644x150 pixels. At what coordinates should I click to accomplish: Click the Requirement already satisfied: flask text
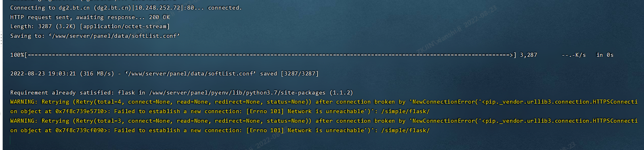(x=73, y=93)
